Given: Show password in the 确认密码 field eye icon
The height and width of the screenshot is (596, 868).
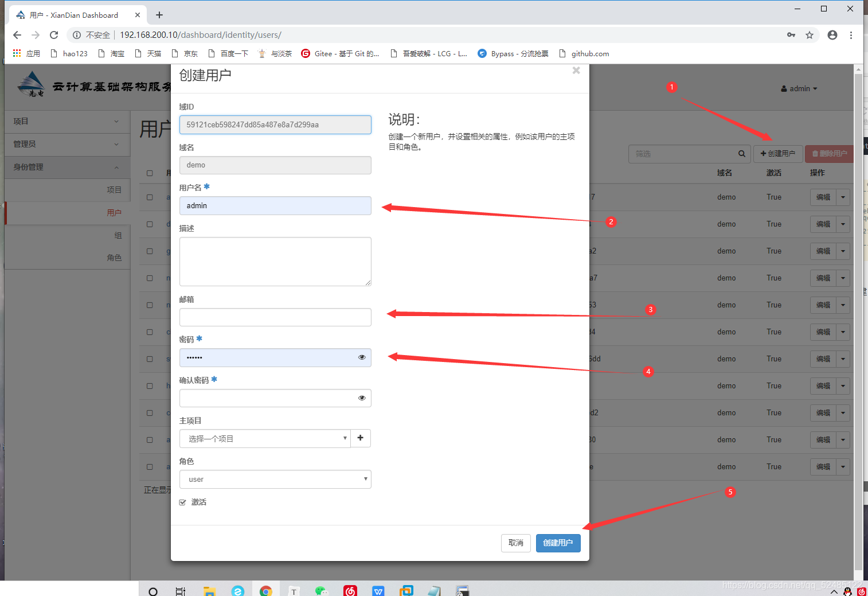Looking at the screenshot, I should click(x=362, y=398).
